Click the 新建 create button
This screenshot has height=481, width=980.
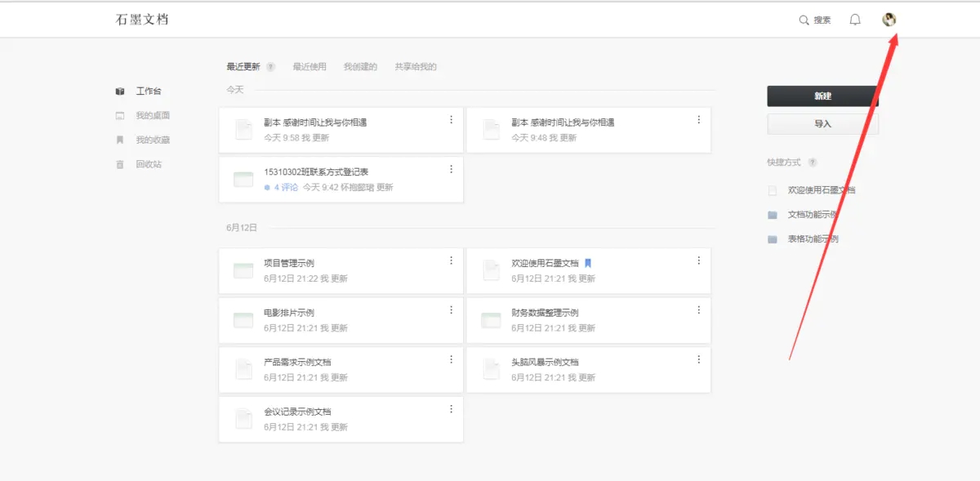(x=822, y=96)
